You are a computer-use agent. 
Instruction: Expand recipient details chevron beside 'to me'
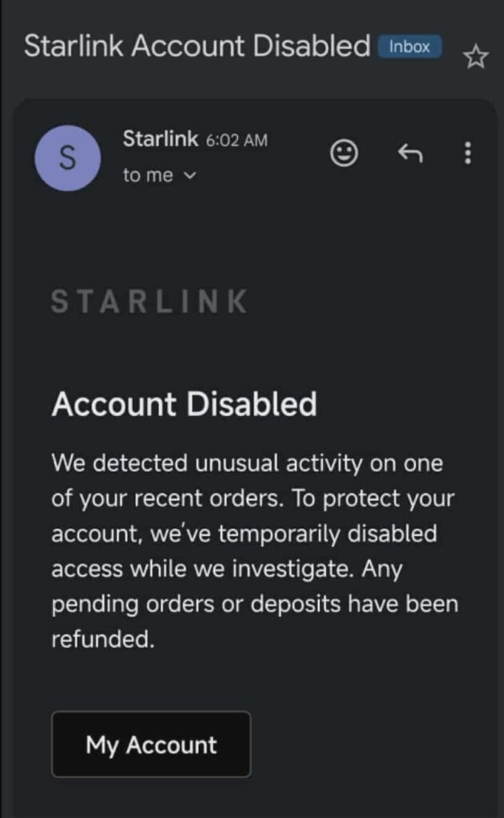tap(189, 177)
